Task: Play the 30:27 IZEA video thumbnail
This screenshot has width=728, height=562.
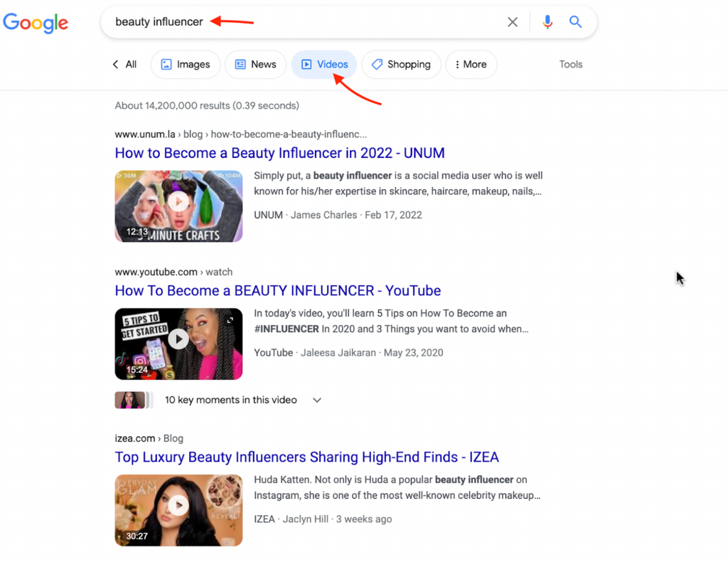Action: pyautogui.click(x=178, y=510)
